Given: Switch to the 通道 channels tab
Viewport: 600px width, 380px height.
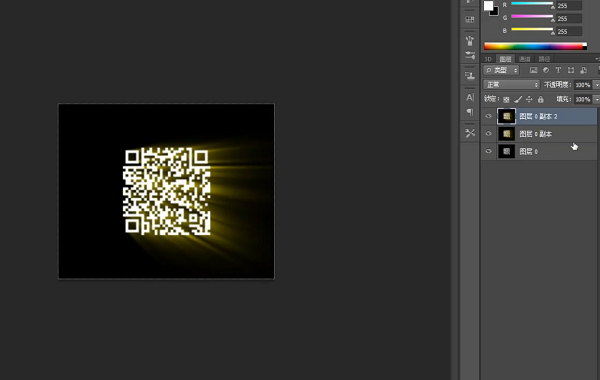Looking at the screenshot, I should pyautogui.click(x=525, y=59).
